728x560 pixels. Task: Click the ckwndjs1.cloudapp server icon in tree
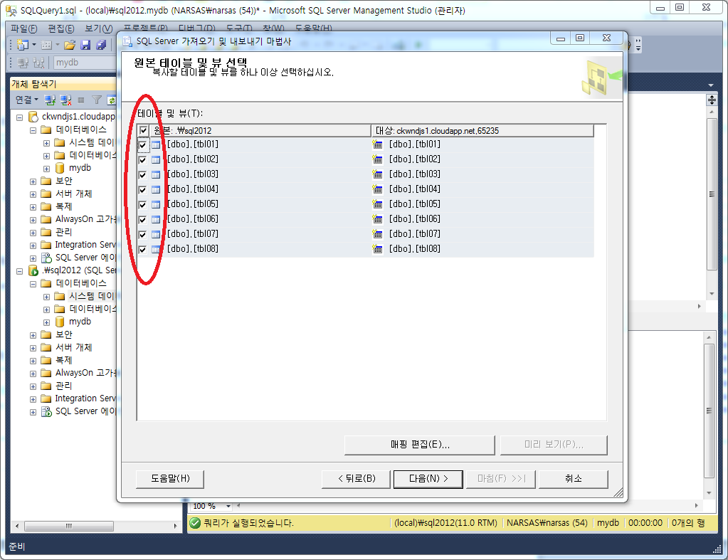(x=33, y=117)
